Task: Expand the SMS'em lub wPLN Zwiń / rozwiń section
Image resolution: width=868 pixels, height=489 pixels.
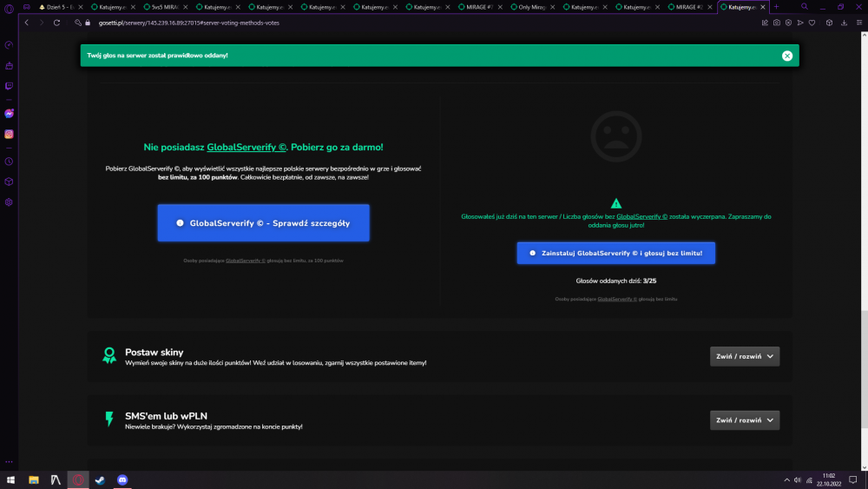Action: [x=745, y=420]
